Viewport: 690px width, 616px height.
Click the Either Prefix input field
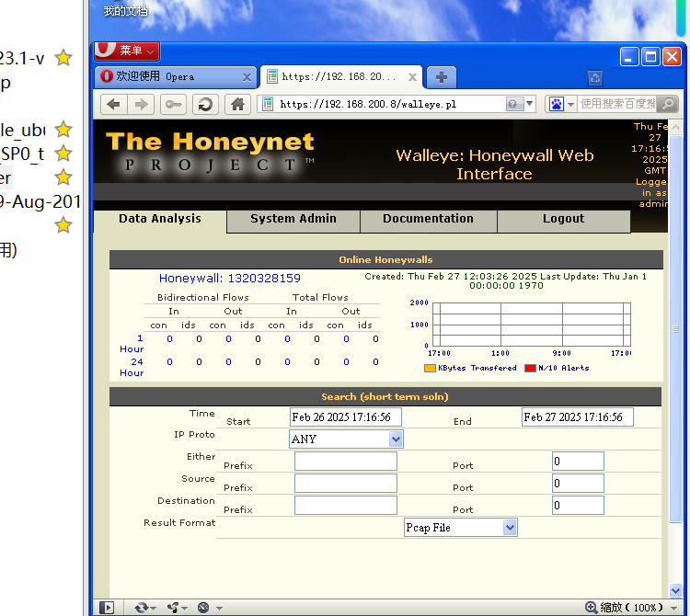point(345,462)
